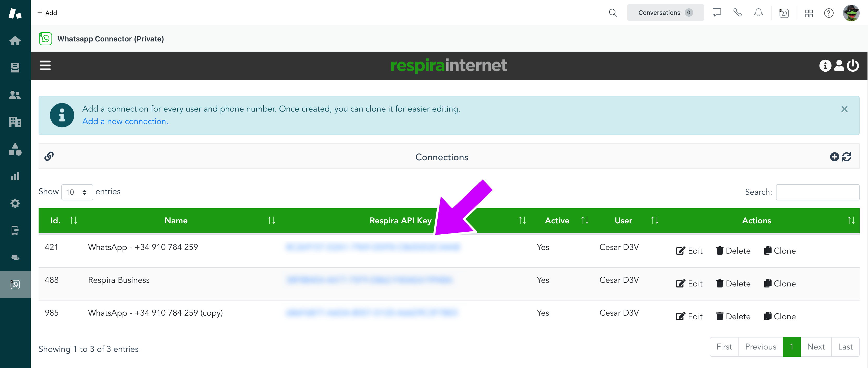
Task: Open the Home icon in left sidebar
Action: 15,41
